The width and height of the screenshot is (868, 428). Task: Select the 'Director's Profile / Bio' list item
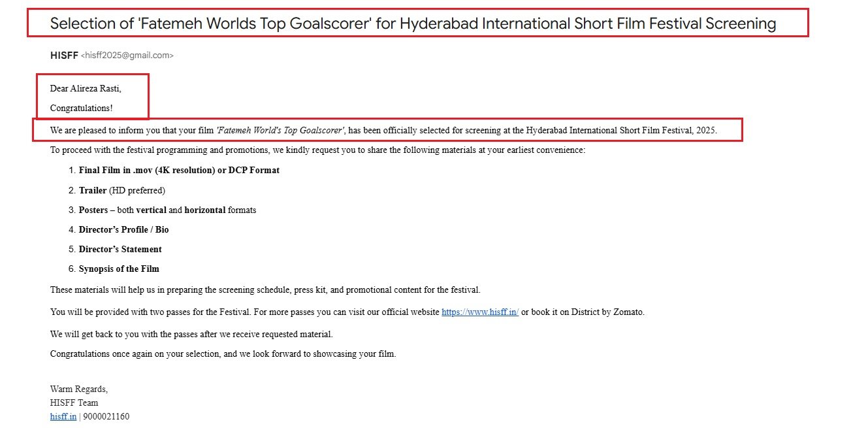tap(123, 230)
